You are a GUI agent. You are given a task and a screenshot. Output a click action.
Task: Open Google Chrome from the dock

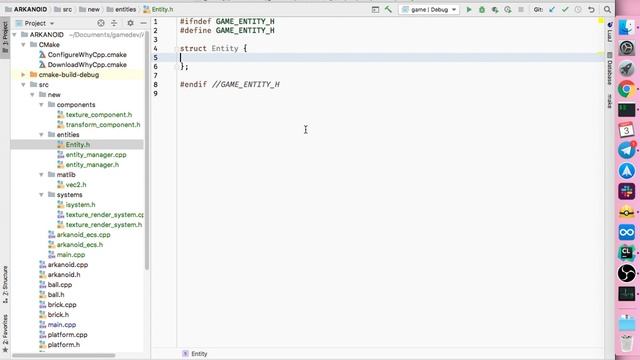(x=627, y=89)
